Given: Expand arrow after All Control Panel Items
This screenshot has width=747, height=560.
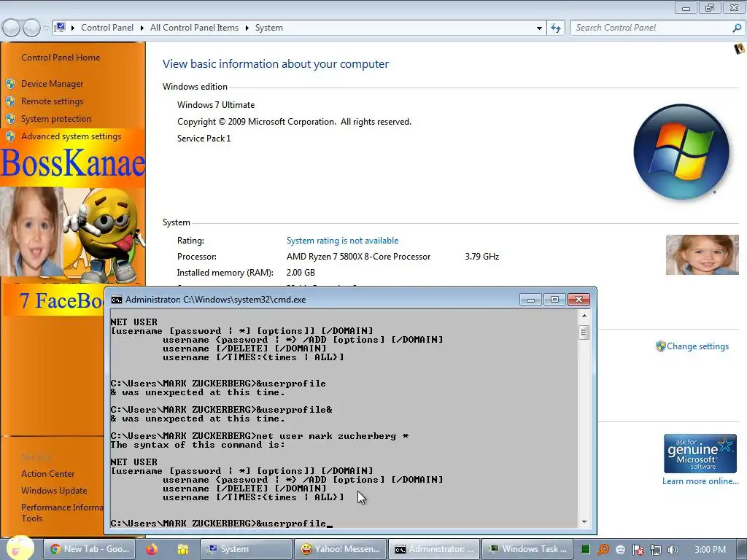Looking at the screenshot, I should tap(247, 28).
